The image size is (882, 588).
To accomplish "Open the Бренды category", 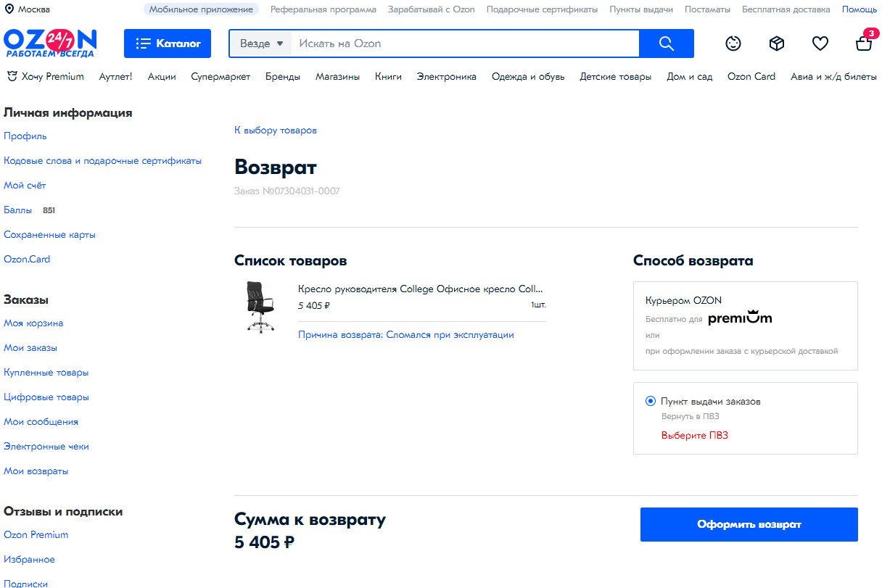I will coord(283,76).
